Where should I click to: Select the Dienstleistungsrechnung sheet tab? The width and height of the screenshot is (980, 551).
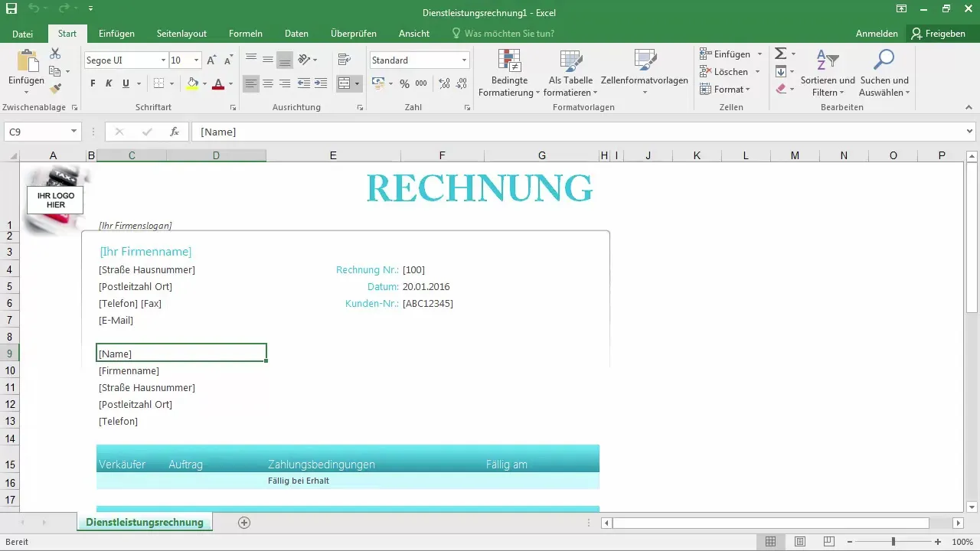coord(145,522)
